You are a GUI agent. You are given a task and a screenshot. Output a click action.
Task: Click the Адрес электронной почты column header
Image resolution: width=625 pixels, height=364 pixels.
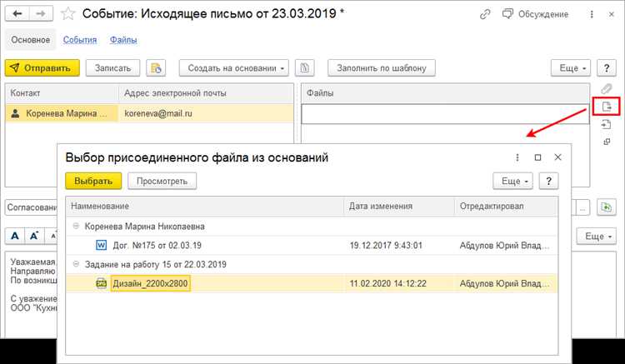[206, 92]
